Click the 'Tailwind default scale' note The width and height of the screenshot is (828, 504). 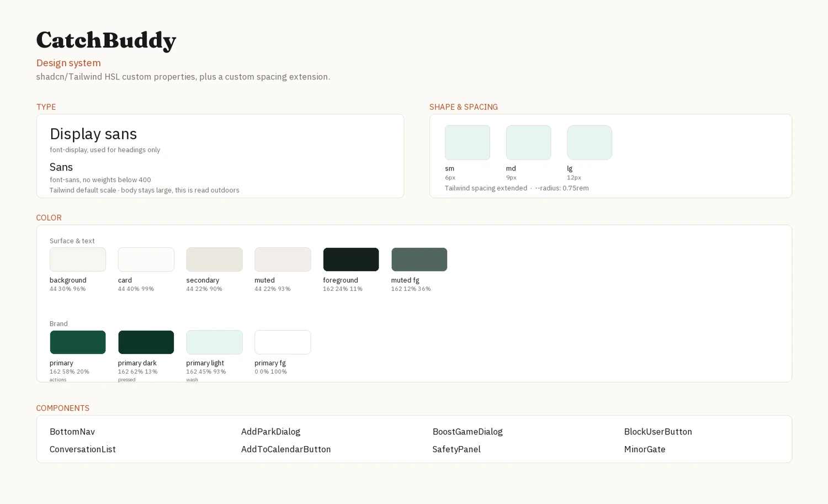(83, 190)
